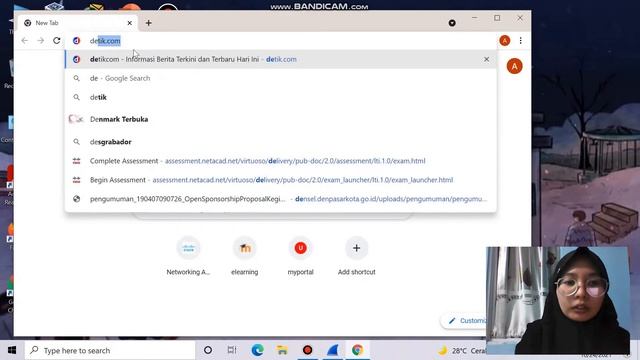Open the myportal shortcut
This screenshot has height=360, width=640.
pos(300,256)
